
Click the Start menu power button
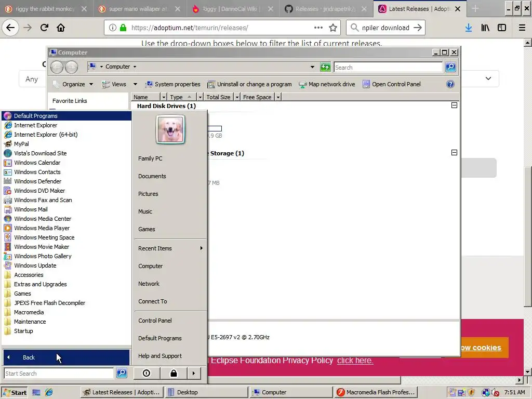tap(146, 373)
